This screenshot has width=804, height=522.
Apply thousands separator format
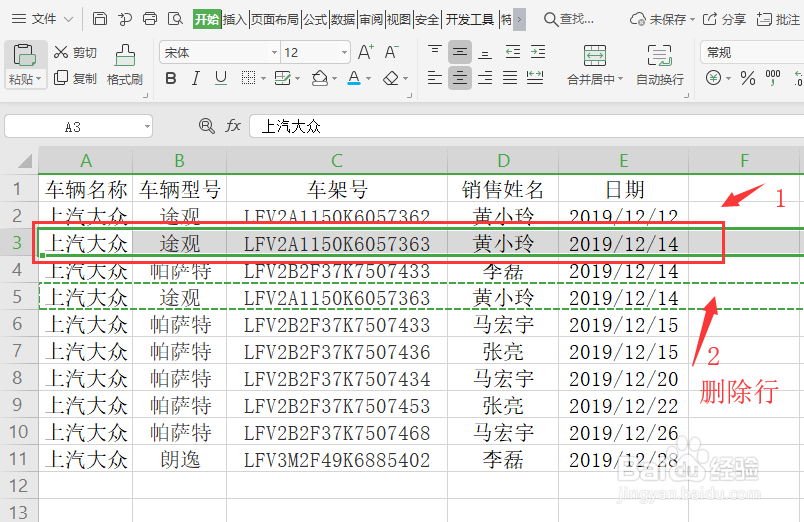click(x=773, y=78)
